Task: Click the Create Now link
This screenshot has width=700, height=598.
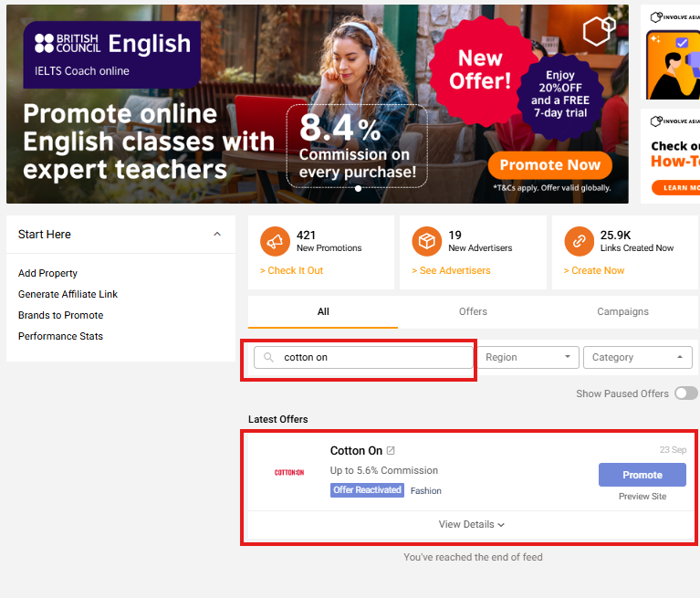Action: 594,270
